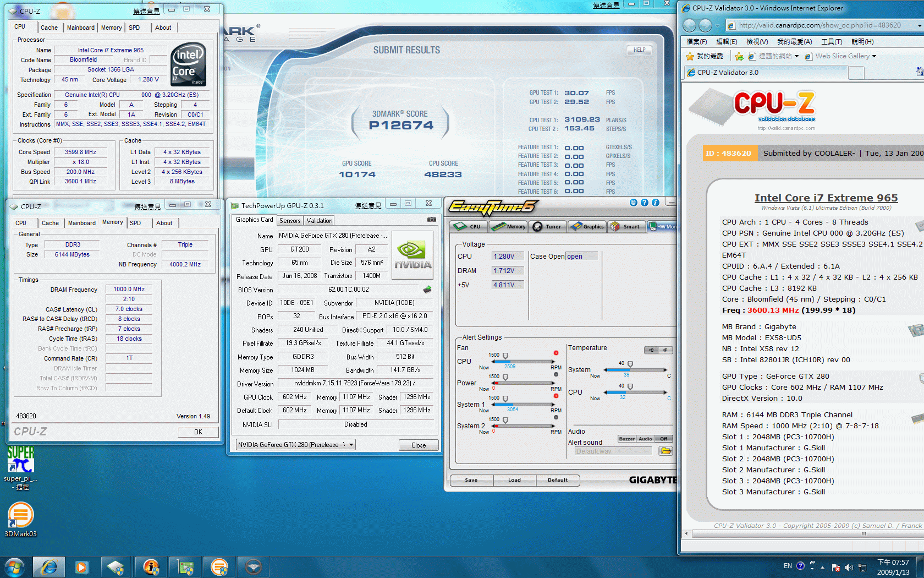Switch temperature unit to °F
Screen dimensions: 924x578
665,350
